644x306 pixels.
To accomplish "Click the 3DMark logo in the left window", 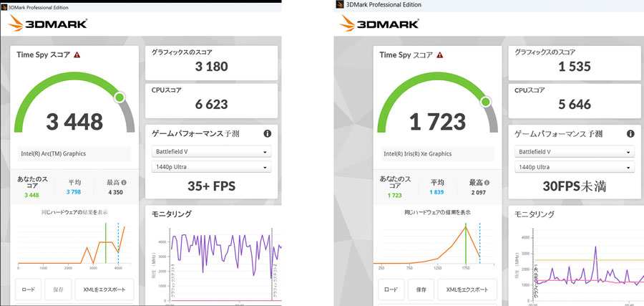I will pos(48,24).
